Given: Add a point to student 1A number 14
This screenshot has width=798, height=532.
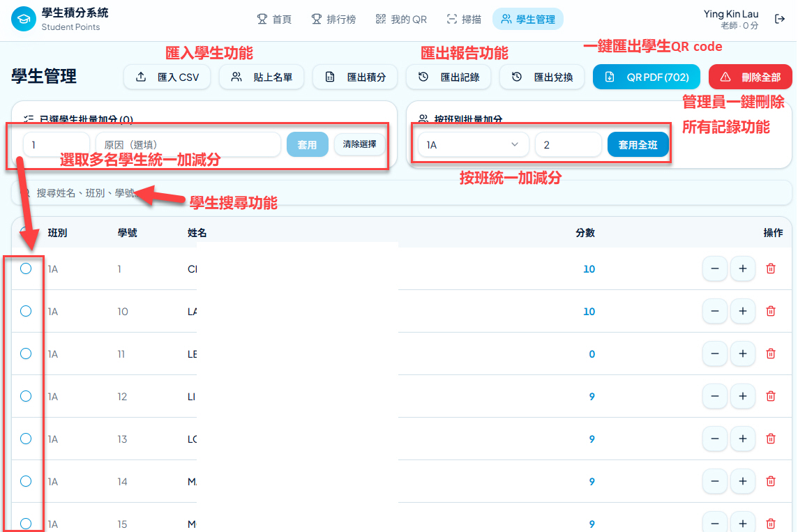Looking at the screenshot, I should click(x=742, y=481).
